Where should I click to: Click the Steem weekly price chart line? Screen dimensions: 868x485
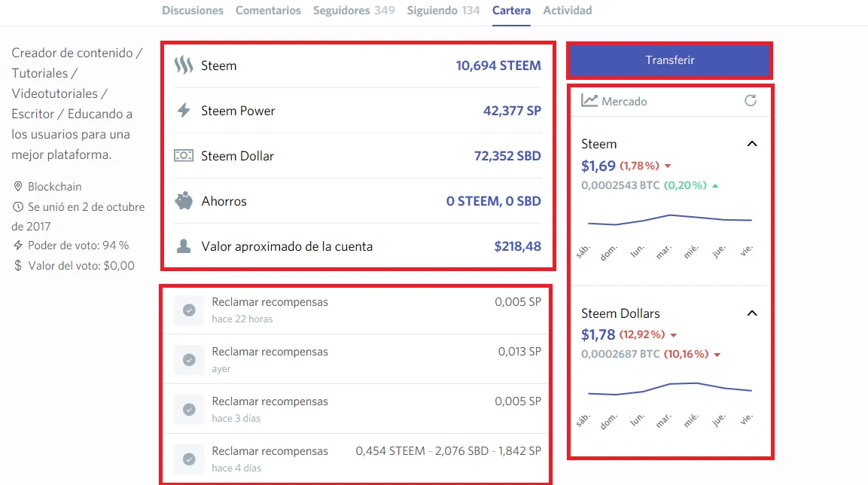(x=670, y=220)
